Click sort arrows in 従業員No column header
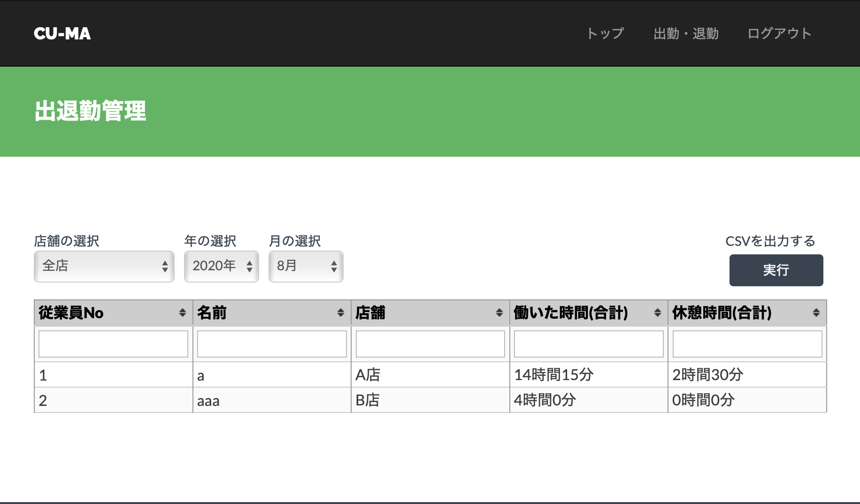The height and width of the screenshot is (504, 860). (x=183, y=313)
